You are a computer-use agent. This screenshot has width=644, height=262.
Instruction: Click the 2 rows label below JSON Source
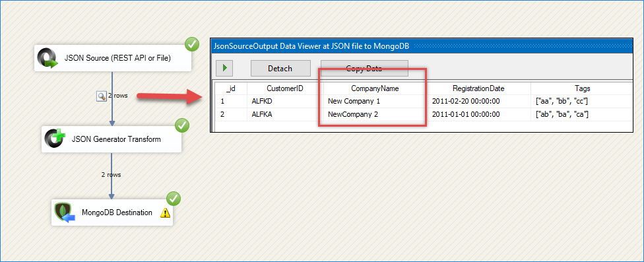coord(118,96)
